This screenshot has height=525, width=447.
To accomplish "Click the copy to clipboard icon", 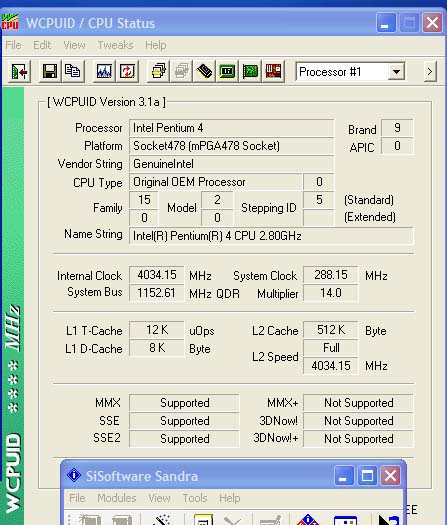I will coord(72,71).
